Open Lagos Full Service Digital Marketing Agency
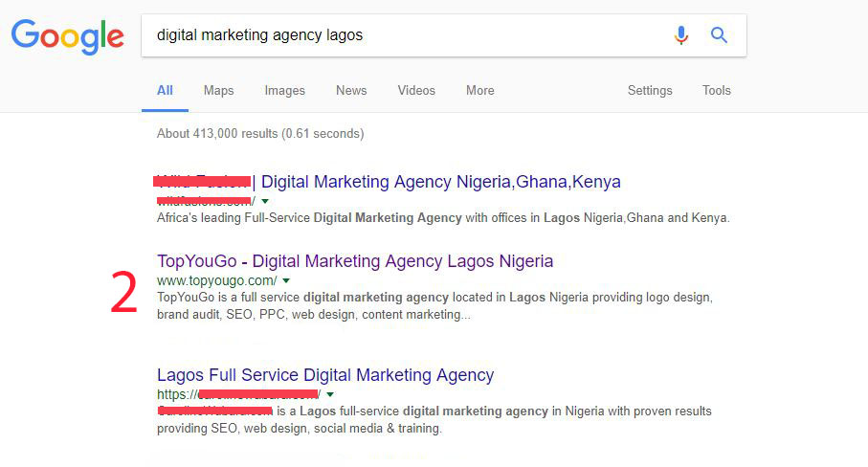The image size is (868, 467). pyautogui.click(x=325, y=374)
